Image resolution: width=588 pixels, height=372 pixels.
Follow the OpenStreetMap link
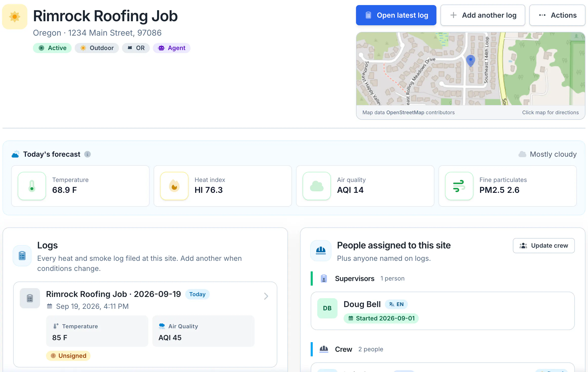[405, 112]
